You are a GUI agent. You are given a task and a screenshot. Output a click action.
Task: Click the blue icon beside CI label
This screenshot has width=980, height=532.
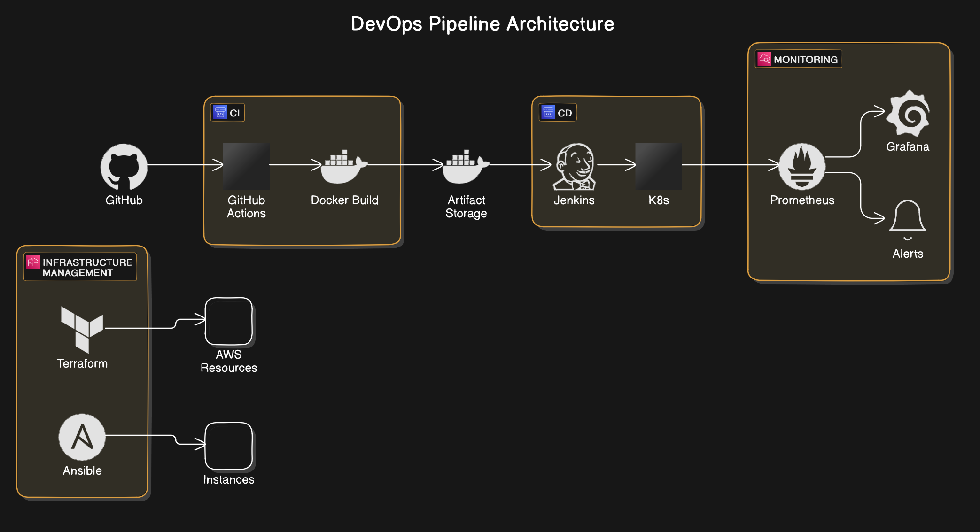[x=220, y=112]
